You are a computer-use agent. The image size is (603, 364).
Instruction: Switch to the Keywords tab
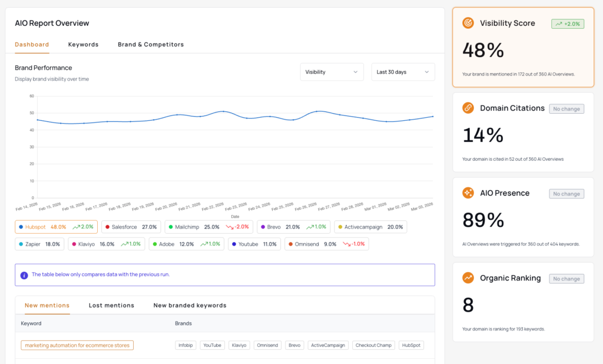coord(83,45)
